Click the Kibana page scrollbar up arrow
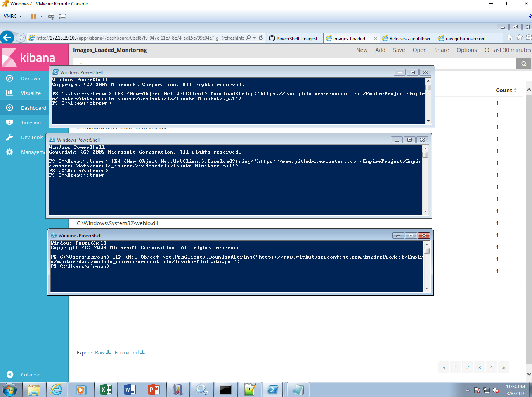 [x=529, y=90]
